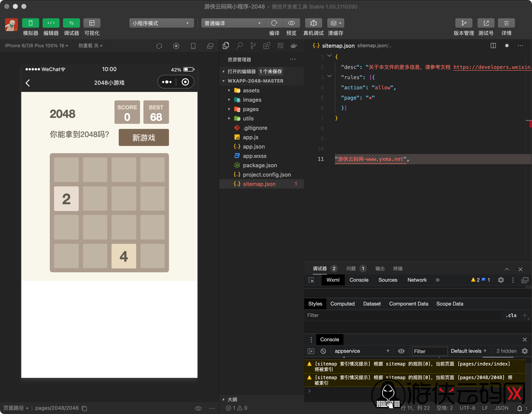This screenshot has height=414, width=532.
Task: Toggle the console live expression eye
Action: point(401,351)
